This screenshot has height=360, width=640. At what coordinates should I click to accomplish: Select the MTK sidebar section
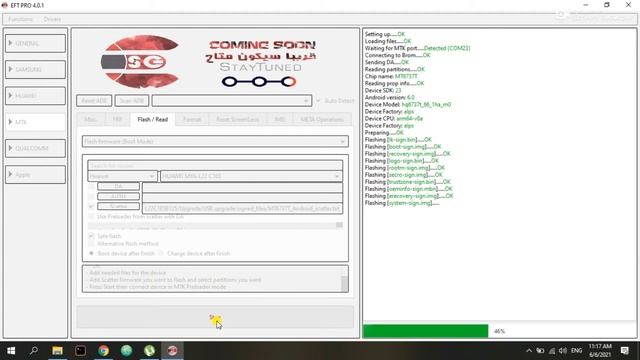[35, 122]
